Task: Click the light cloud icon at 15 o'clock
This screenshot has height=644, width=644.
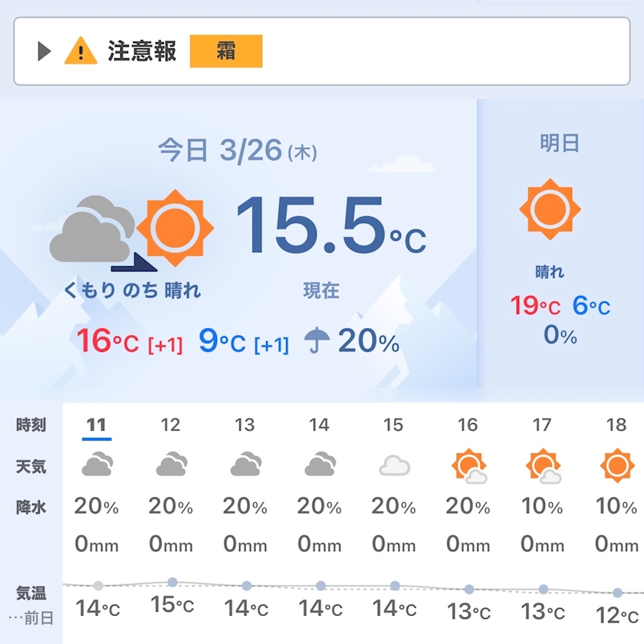Action: pos(394,465)
